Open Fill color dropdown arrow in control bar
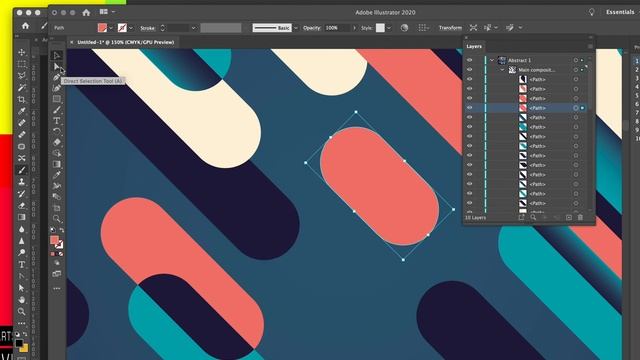The image size is (640, 360). [x=111, y=28]
